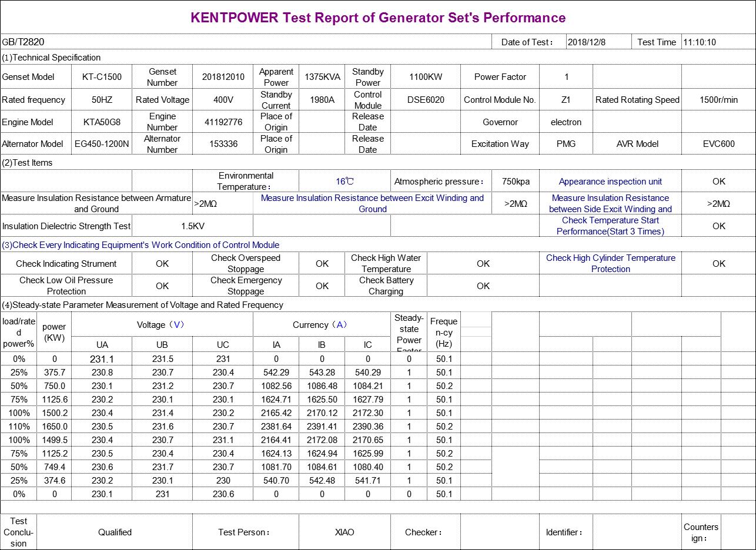Select the control module DSE6020 cell
This screenshot has width=756, height=550.
click(426, 100)
